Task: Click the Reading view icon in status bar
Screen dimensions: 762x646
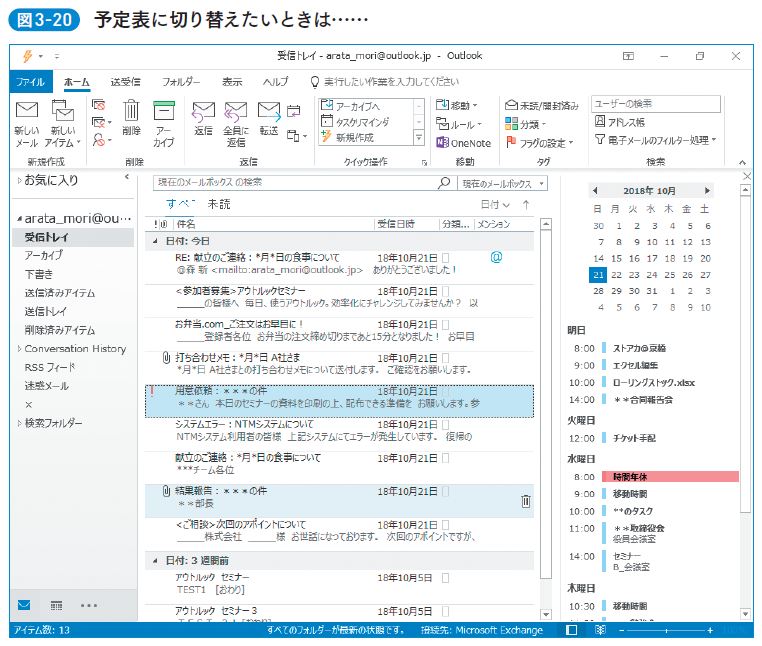Action: click(x=601, y=630)
